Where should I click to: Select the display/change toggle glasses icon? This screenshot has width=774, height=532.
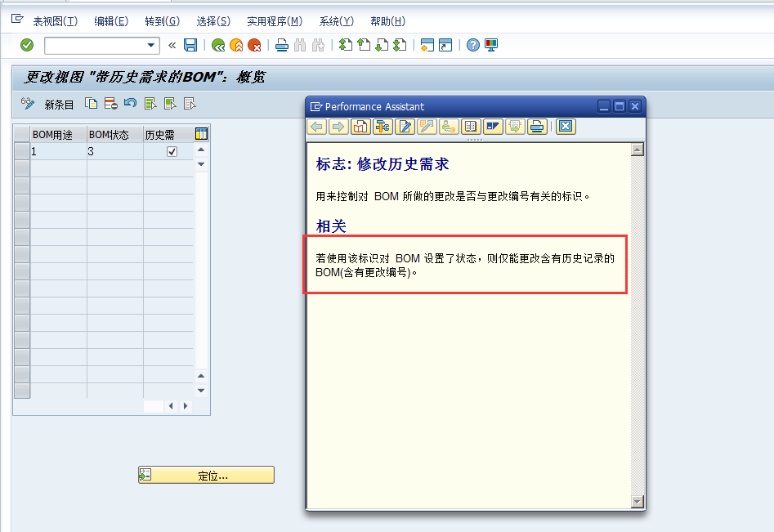pyautogui.click(x=29, y=104)
